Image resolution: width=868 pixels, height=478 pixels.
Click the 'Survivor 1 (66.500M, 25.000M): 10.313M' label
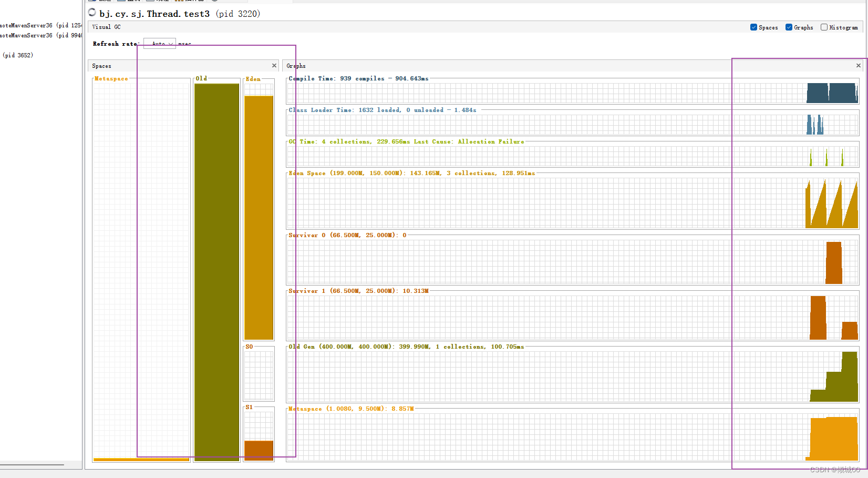click(x=358, y=291)
